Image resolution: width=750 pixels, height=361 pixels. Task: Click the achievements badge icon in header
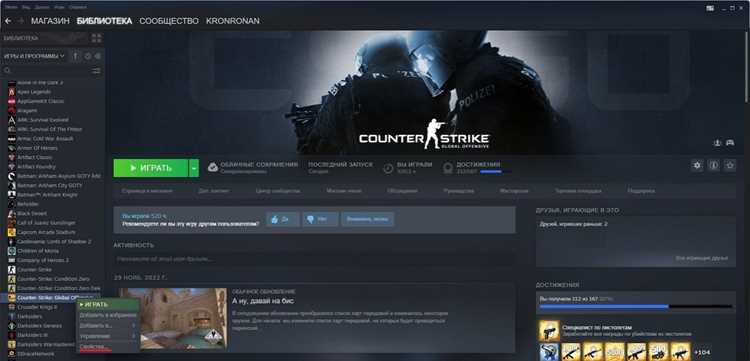pyautogui.click(x=448, y=168)
